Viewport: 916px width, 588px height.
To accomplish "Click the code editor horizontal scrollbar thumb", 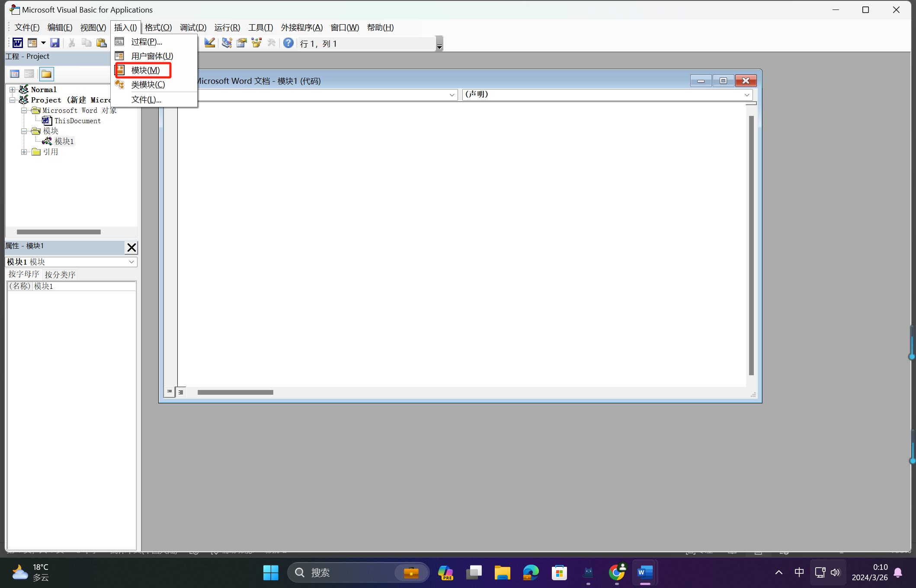I will (235, 392).
